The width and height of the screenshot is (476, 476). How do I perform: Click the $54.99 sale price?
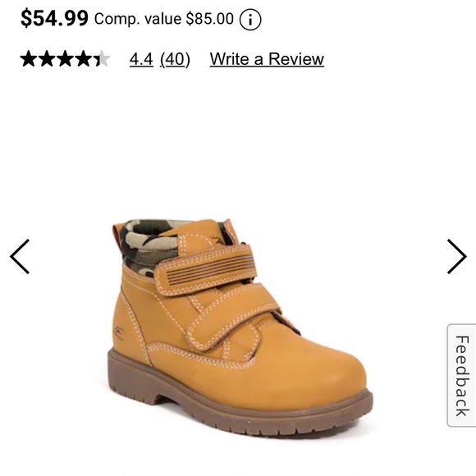[54, 18]
